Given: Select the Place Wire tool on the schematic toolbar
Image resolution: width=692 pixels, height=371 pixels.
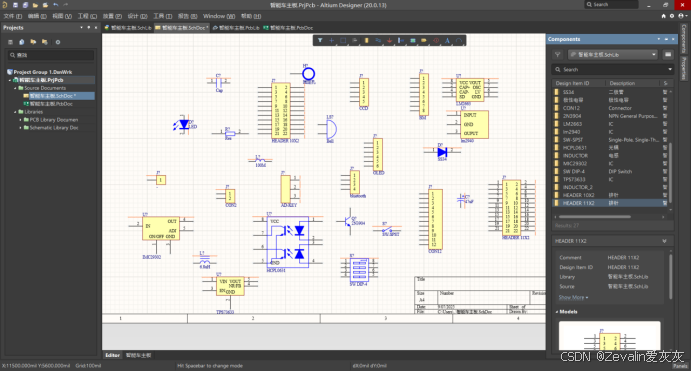Looking at the screenshot, I should 378,41.
